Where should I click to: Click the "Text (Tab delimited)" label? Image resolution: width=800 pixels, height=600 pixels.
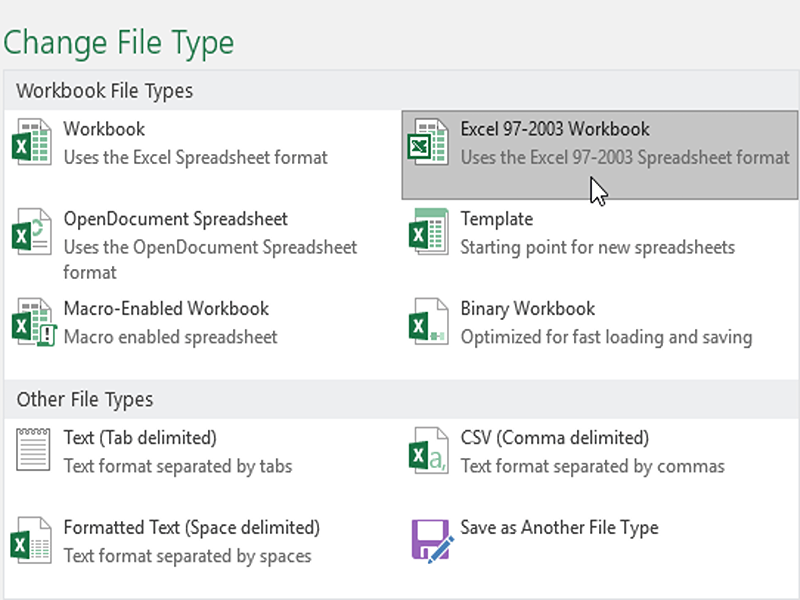tap(140, 438)
